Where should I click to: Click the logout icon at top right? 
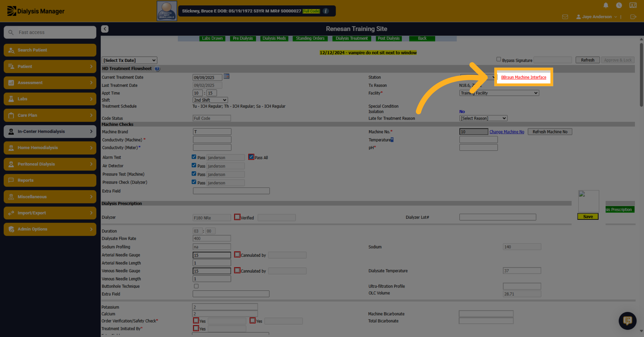coord(633,17)
